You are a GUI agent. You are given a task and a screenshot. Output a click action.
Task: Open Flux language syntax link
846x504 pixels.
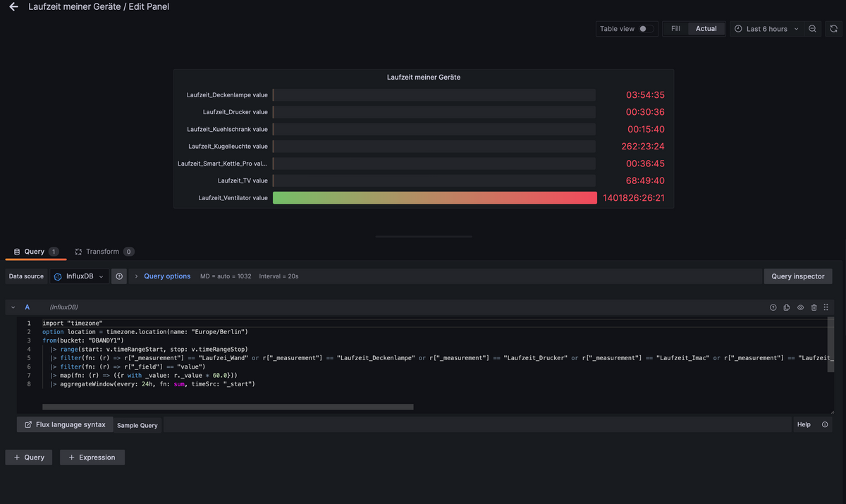[x=65, y=425]
